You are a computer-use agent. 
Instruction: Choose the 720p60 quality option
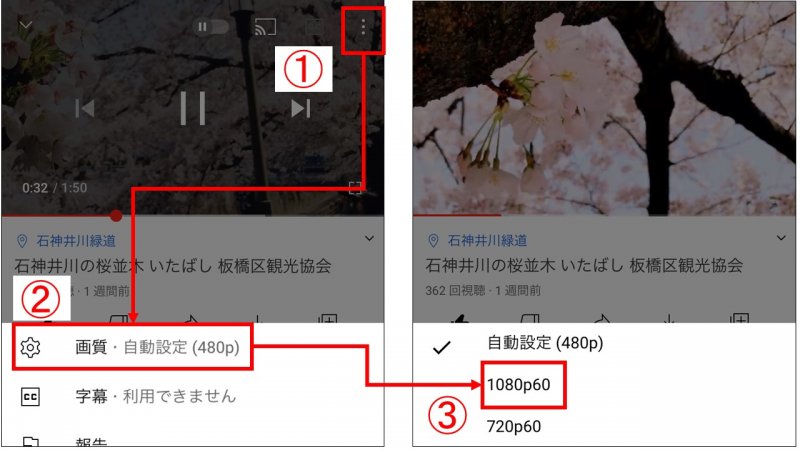514,427
